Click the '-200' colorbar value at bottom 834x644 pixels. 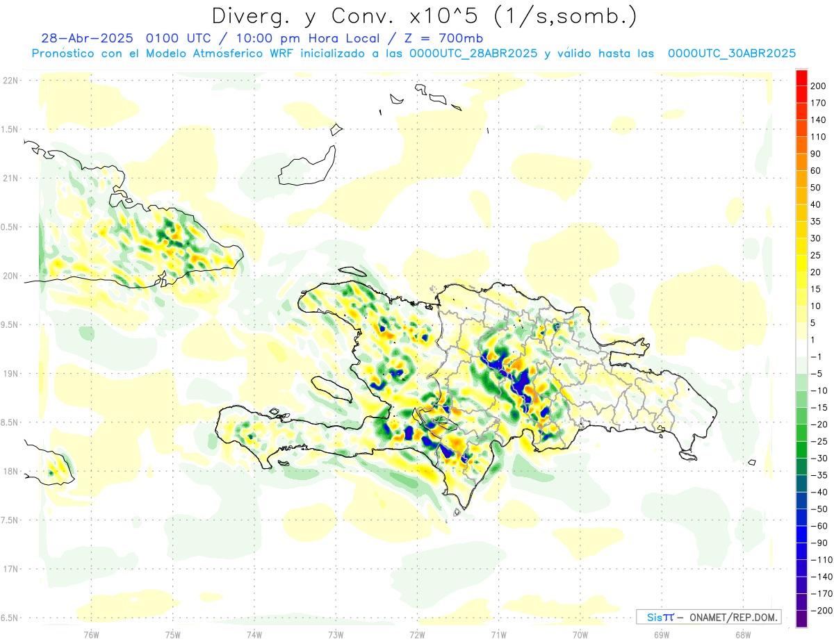coord(821,611)
